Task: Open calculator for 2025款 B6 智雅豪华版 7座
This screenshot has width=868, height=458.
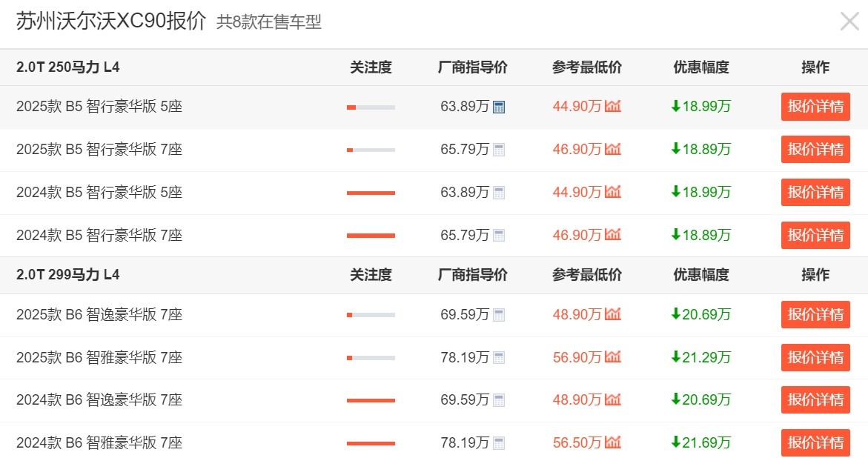Action: pos(499,358)
